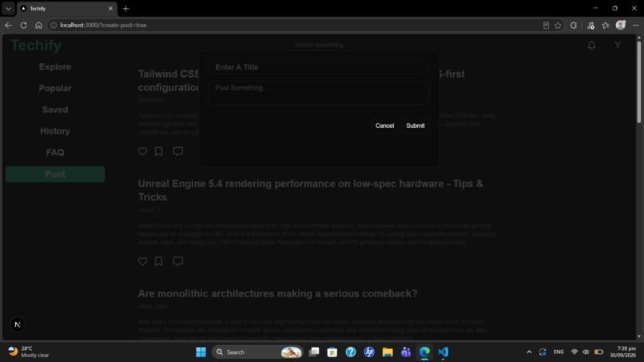Screen dimensions: 644x362
Task: Open comments on the Tailwind CSS post
Action: pos(178,151)
